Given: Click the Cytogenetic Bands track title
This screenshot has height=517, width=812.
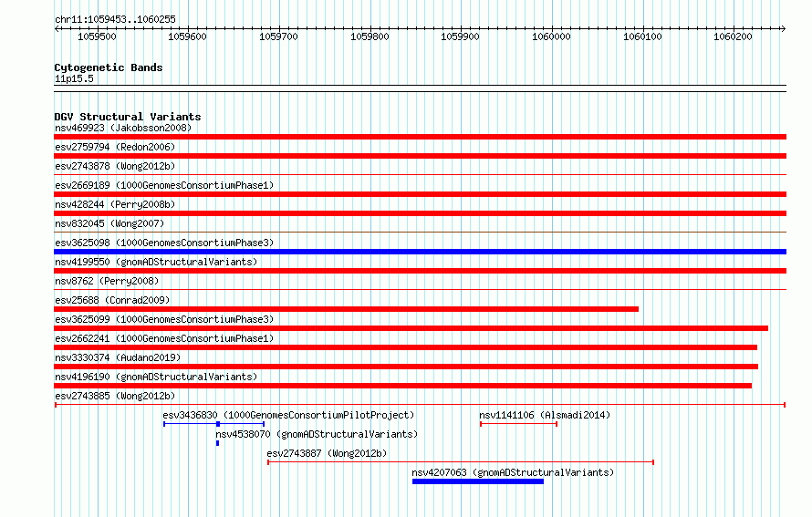Looking at the screenshot, I should tap(109, 67).
